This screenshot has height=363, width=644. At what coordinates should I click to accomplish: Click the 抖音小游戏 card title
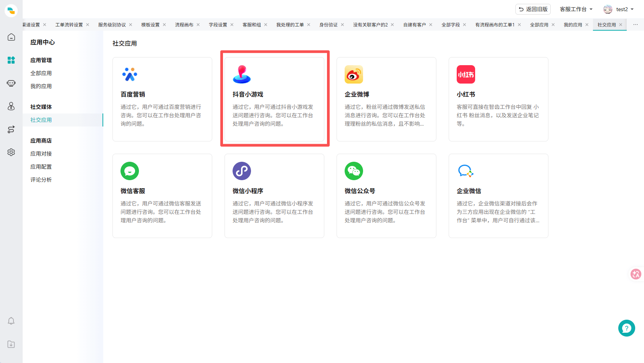coord(248,94)
